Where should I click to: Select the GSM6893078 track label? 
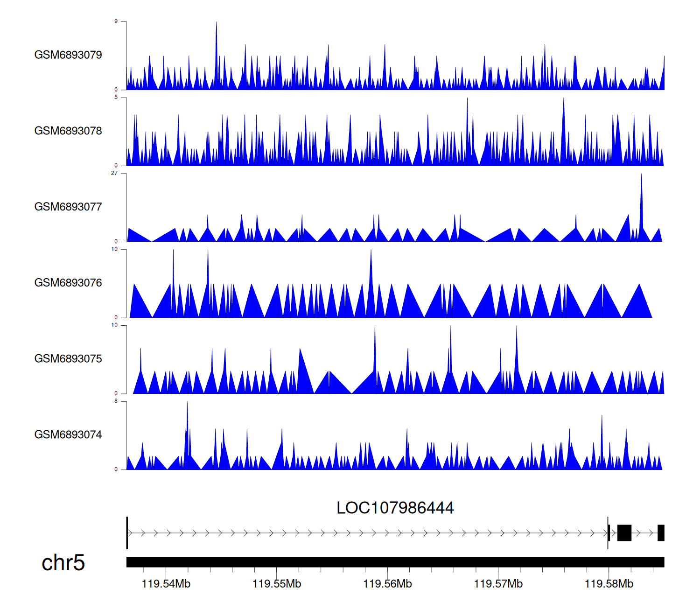click(x=68, y=131)
